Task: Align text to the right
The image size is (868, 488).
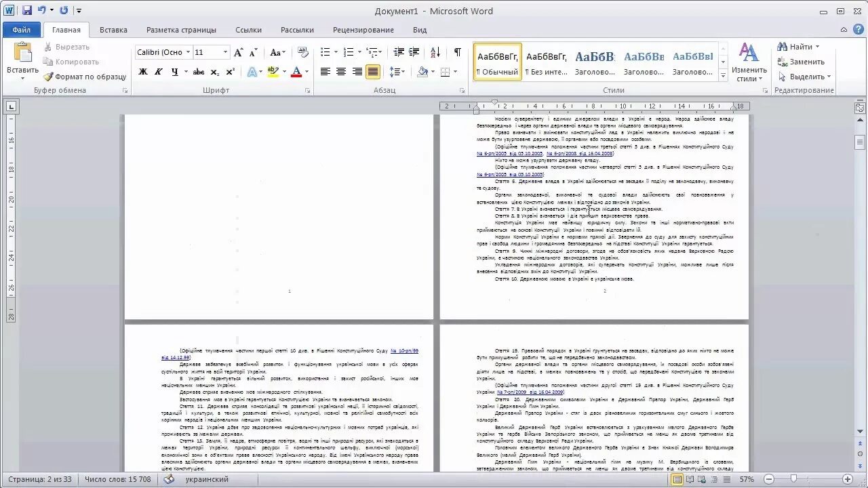Action: (357, 72)
